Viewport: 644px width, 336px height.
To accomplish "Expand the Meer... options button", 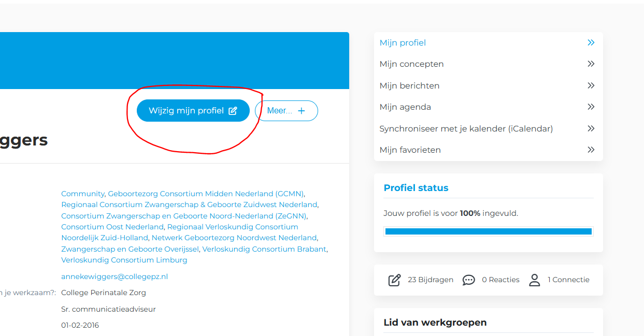I will click(x=287, y=111).
